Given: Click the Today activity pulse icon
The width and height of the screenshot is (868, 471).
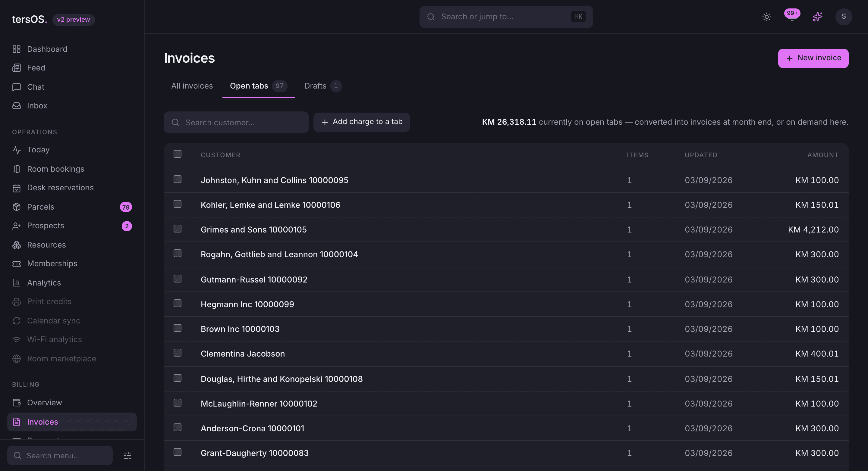Looking at the screenshot, I should pos(17,150).
